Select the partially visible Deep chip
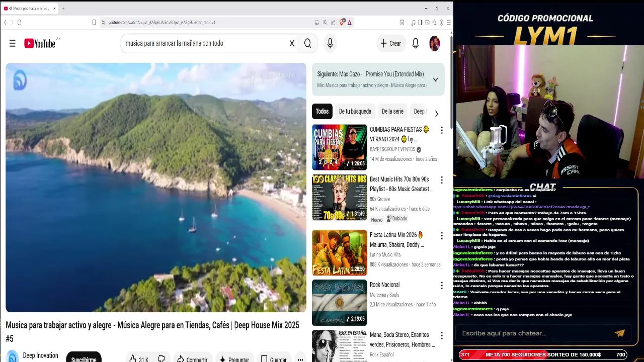The image size is (644, 362). 419,111
